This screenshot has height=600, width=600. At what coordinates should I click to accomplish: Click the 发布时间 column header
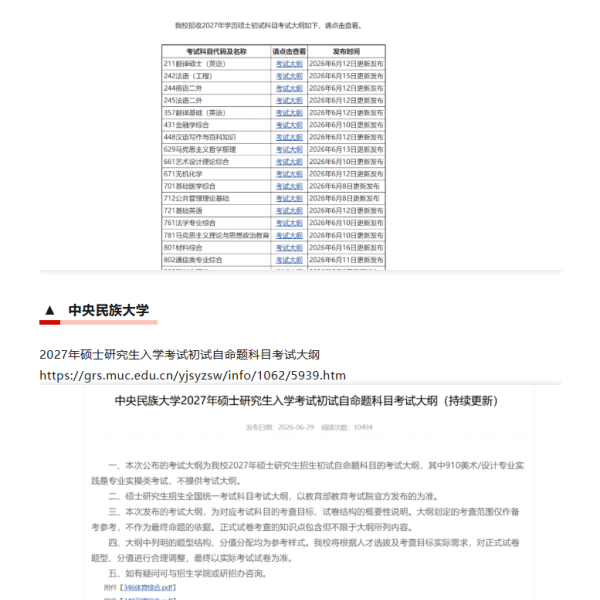346,51
